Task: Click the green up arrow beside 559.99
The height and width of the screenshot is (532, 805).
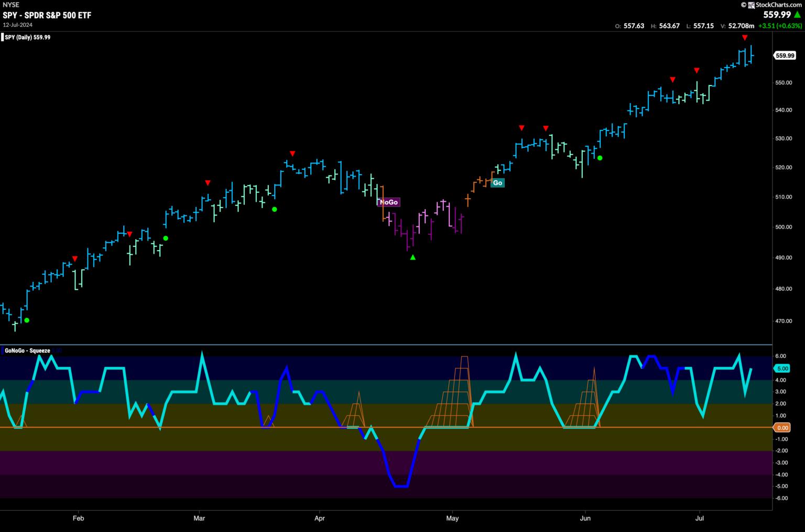Action: tap(797, 15)
